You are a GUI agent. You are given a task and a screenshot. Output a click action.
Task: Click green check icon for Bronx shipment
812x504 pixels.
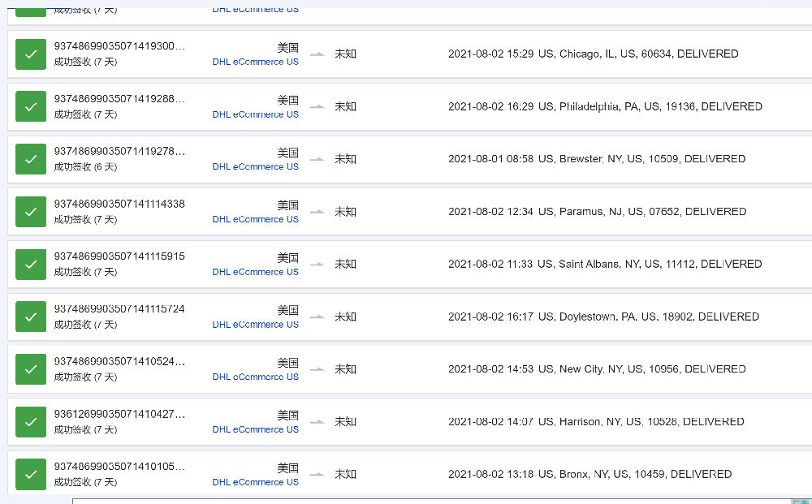[x=31, y=474]
